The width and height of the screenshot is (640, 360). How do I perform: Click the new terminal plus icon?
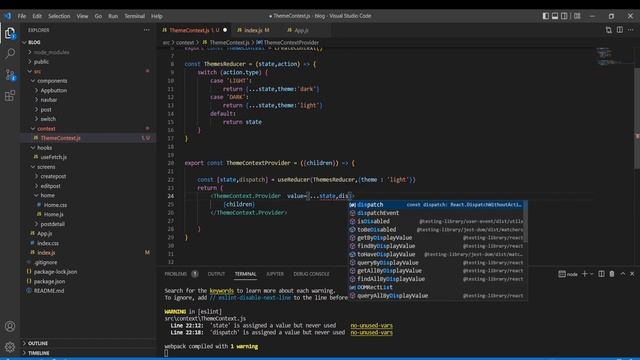584,274
